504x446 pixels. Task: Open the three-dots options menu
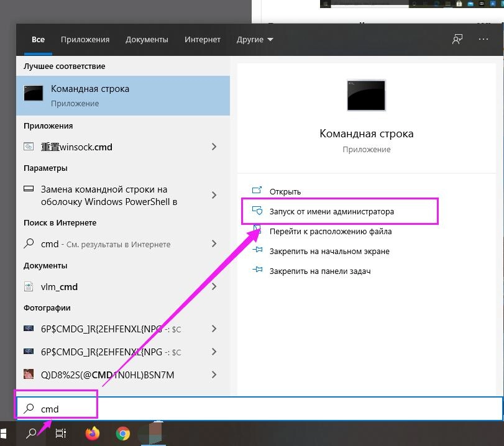click(x=483, y=39)
